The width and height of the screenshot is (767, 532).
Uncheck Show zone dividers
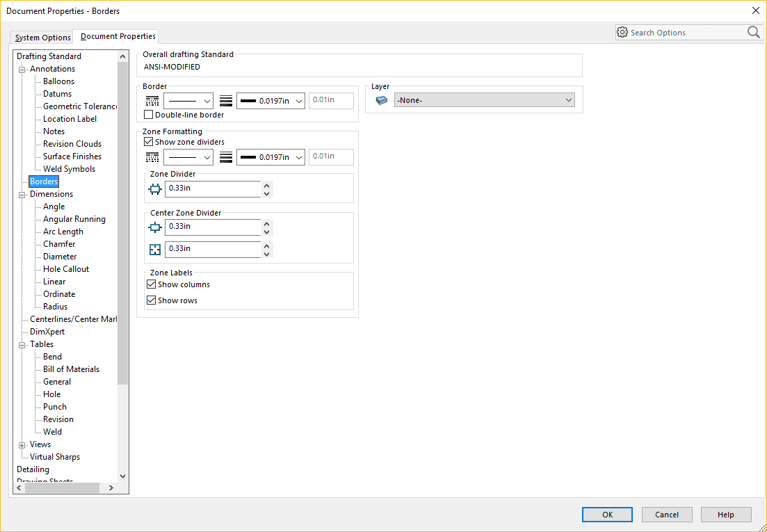click(148, 142)
